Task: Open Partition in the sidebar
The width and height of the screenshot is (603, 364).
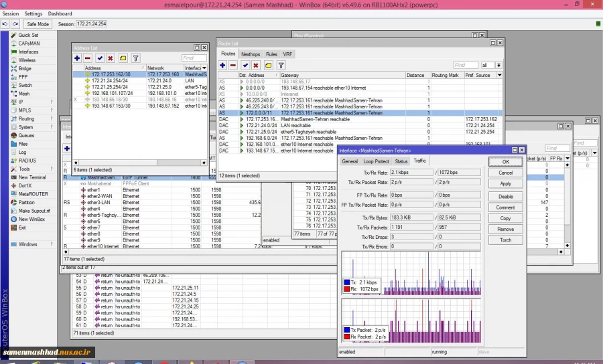Action: 27,202
